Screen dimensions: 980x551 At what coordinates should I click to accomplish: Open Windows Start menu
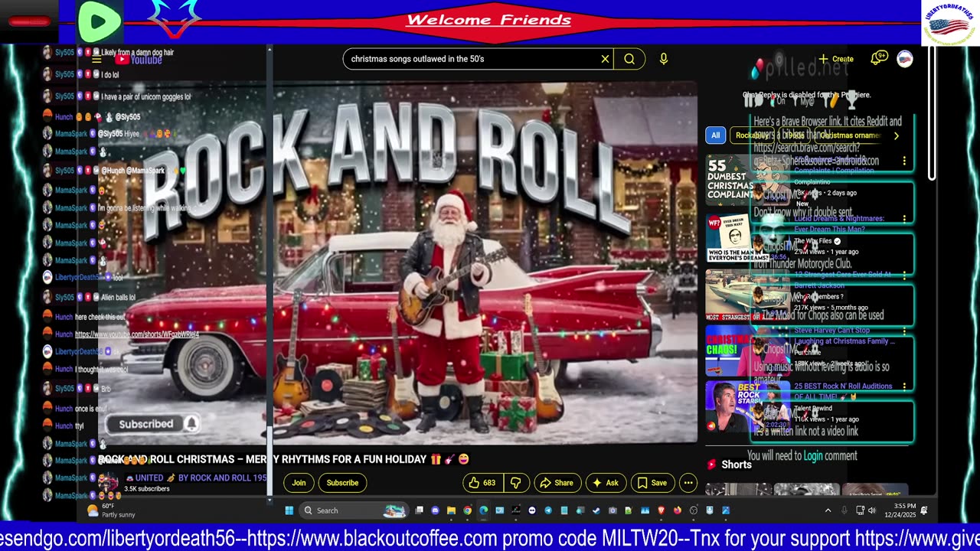tap(289, 510)
